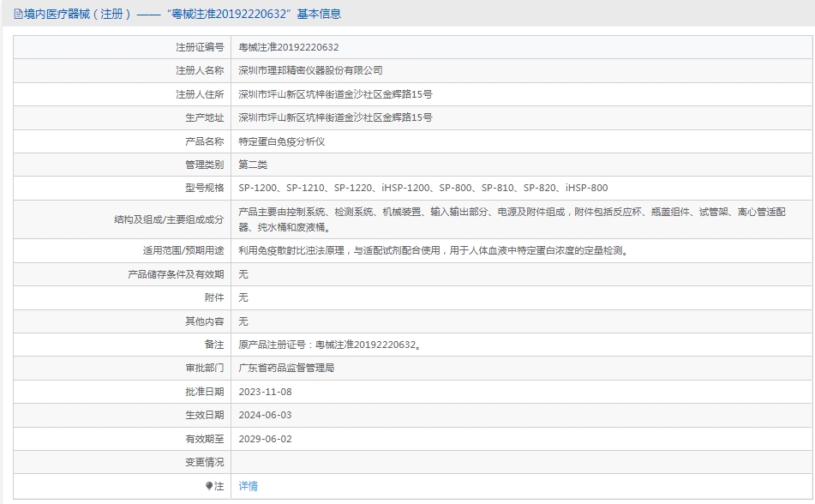This screenshot has width=815, height=504.
Task: Click the bullet icon beside 注 label
Action: tap(208, 486)
